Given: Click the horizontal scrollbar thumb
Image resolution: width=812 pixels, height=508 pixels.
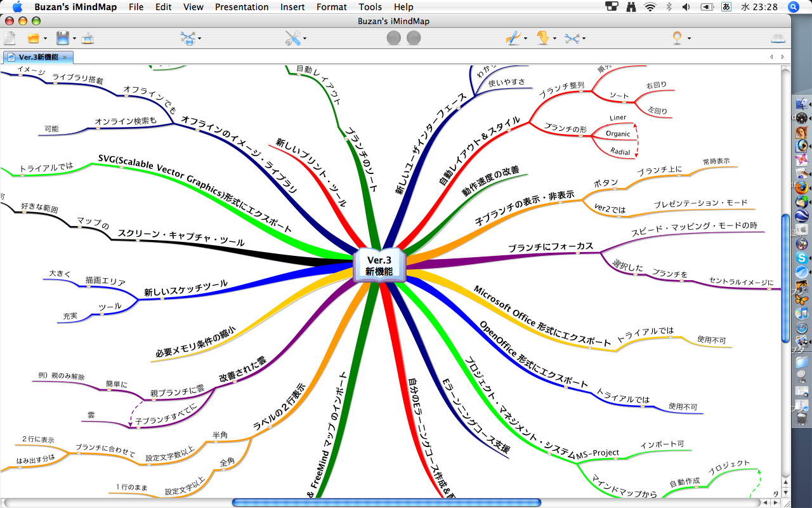Looking at the screenshot, I should pyautogui.click(x=386, y=502).
